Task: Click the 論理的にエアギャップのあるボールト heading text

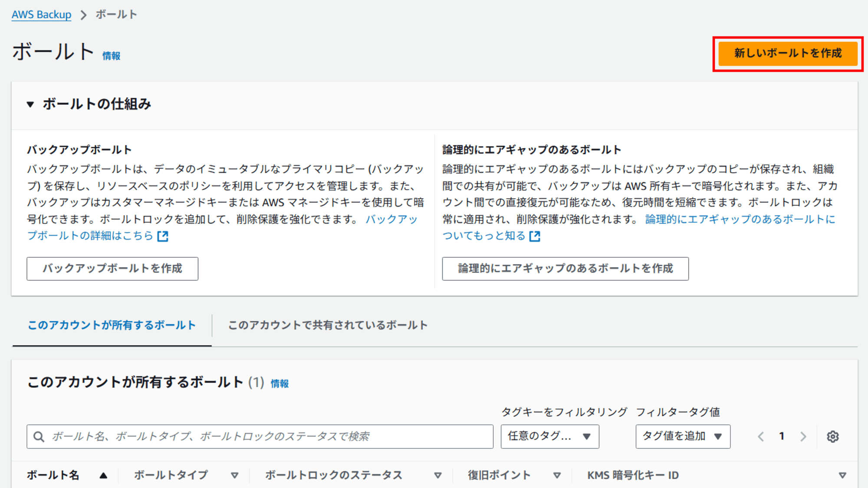Action: coord(532,150)
